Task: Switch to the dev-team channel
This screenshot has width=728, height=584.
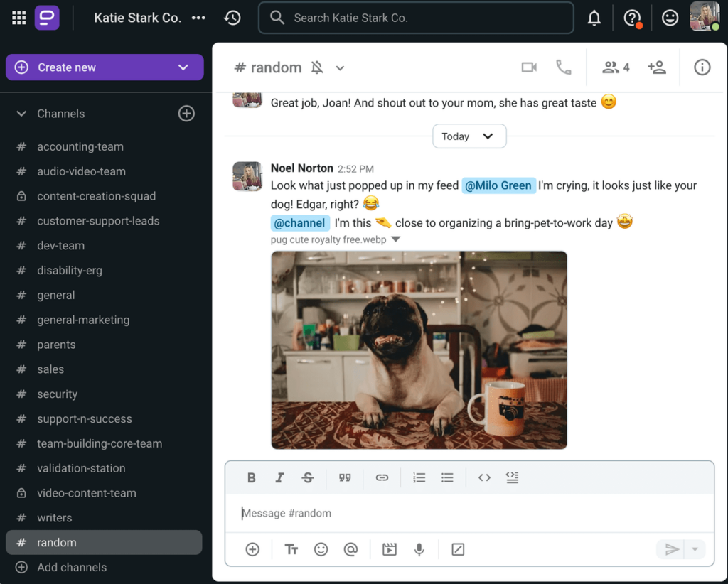Action: (x=60, y=246)
